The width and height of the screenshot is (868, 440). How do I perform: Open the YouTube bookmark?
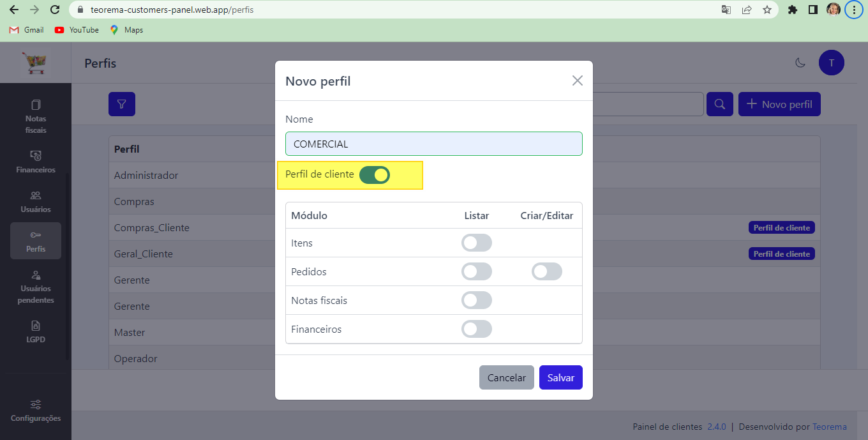tap(77, 30)
